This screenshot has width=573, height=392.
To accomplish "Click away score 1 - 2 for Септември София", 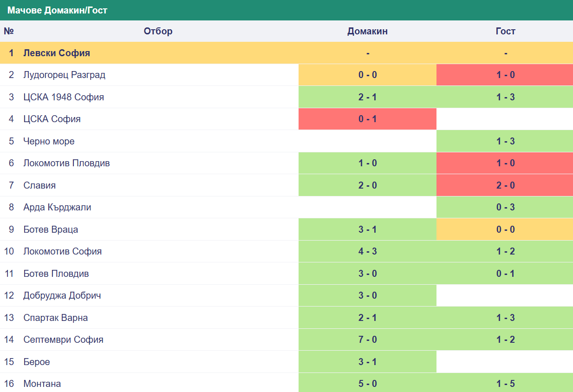I will click(x=505, y=340).
